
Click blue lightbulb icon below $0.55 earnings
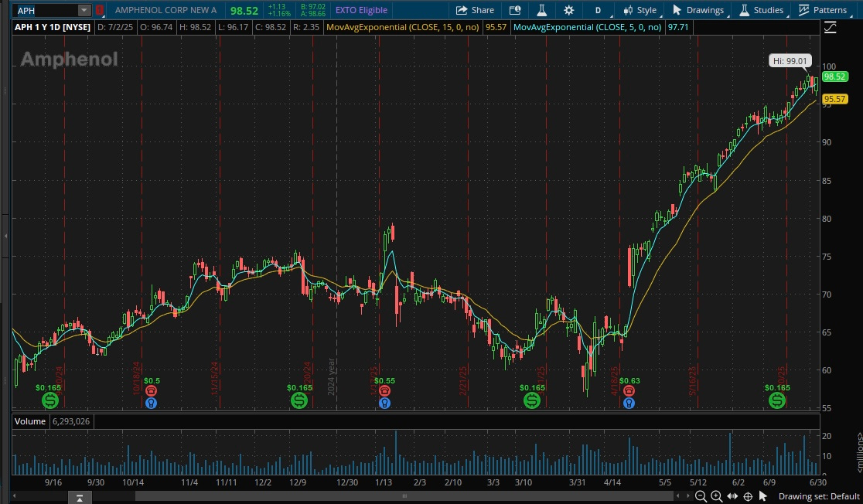point(384,404)
